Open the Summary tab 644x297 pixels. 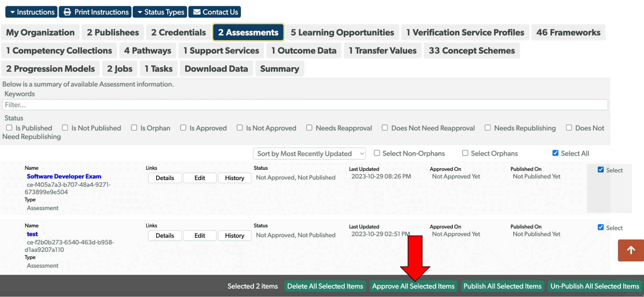[x=280, y=68]
